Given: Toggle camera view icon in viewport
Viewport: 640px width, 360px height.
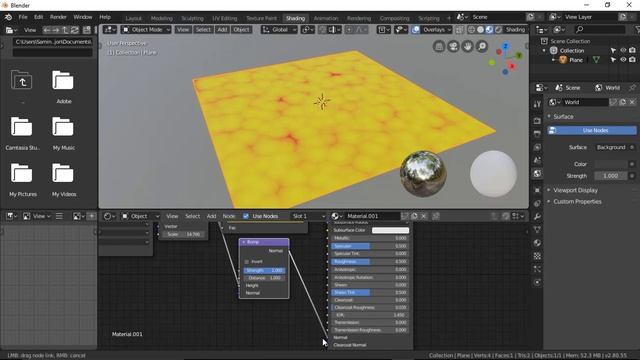Looking at the screenshot, I should pyautogui.click(x=453, y=47).
